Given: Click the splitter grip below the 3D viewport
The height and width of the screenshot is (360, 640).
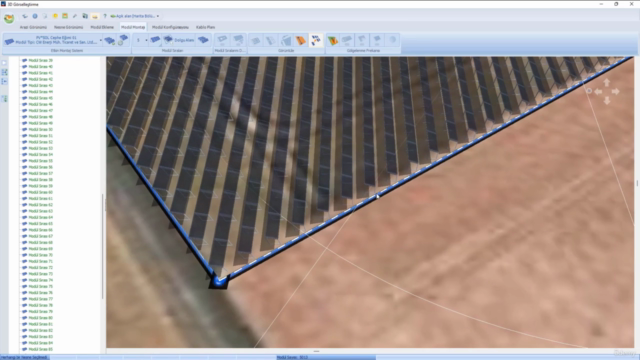Looking at the screenshot, I should click(x=316, y=351).
